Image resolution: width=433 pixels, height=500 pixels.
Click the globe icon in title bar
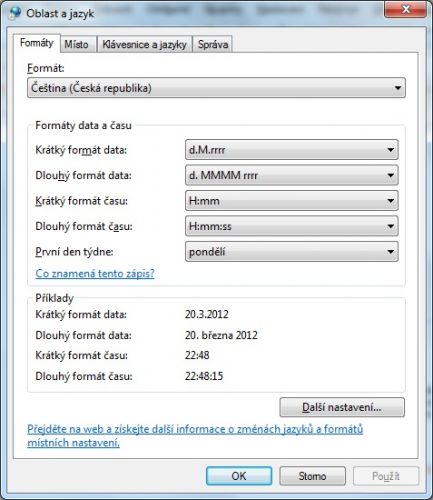tap(15, 13)
